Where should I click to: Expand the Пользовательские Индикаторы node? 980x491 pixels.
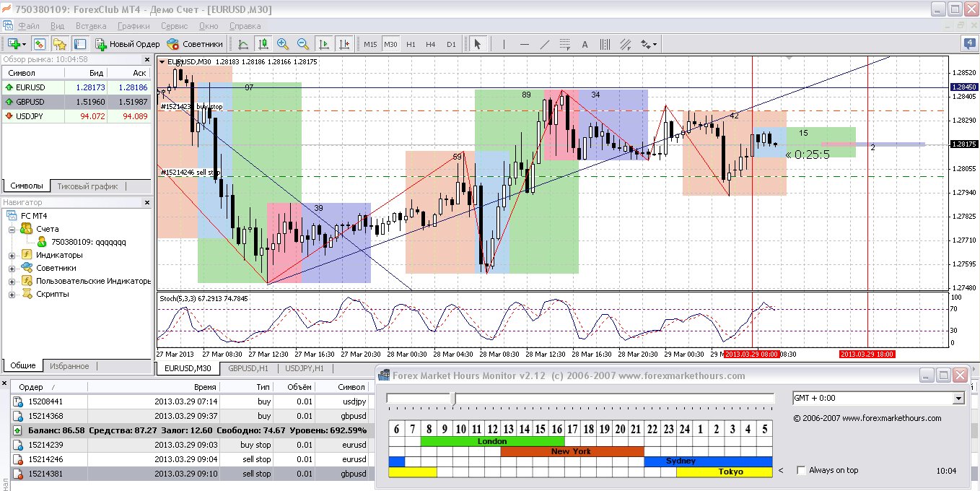12,281
